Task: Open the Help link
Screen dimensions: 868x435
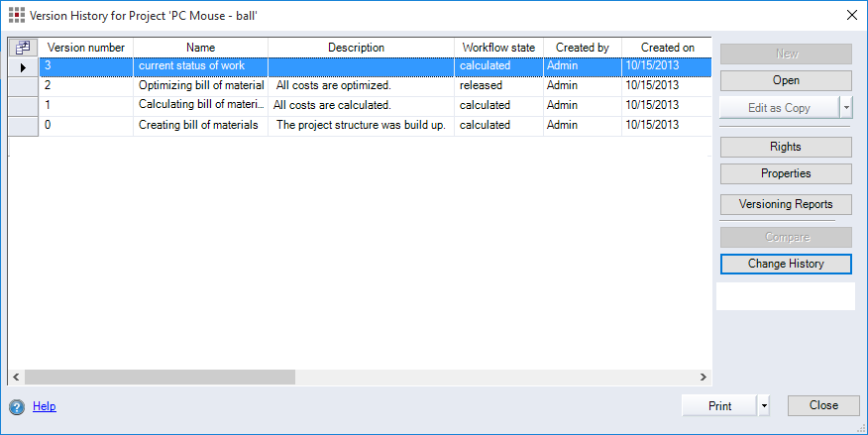Action: 45,406
